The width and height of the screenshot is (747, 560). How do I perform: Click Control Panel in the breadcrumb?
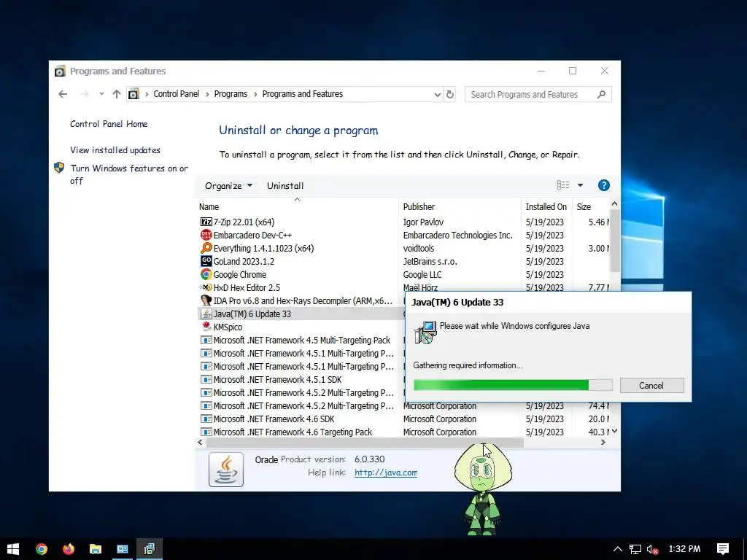point(177,94)
